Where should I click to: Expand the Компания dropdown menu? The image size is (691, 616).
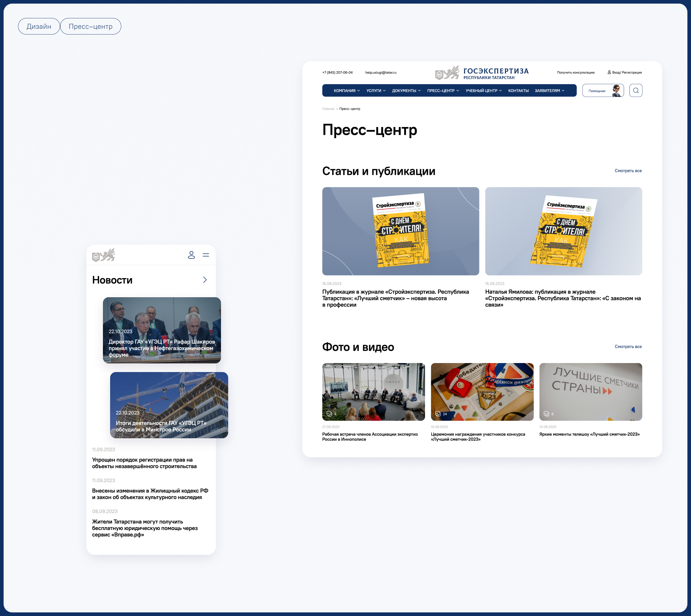pyautogui.click(x=347, y=91)
